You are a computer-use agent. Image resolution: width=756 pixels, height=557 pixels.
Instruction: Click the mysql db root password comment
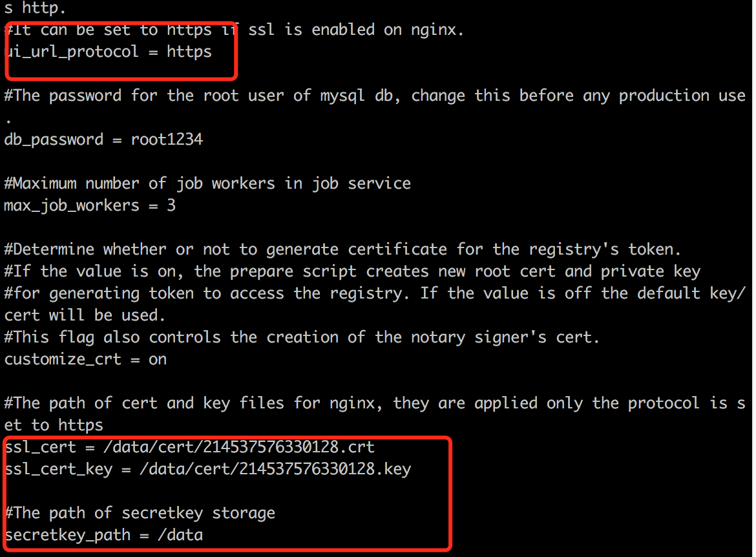tap(375, 96)
